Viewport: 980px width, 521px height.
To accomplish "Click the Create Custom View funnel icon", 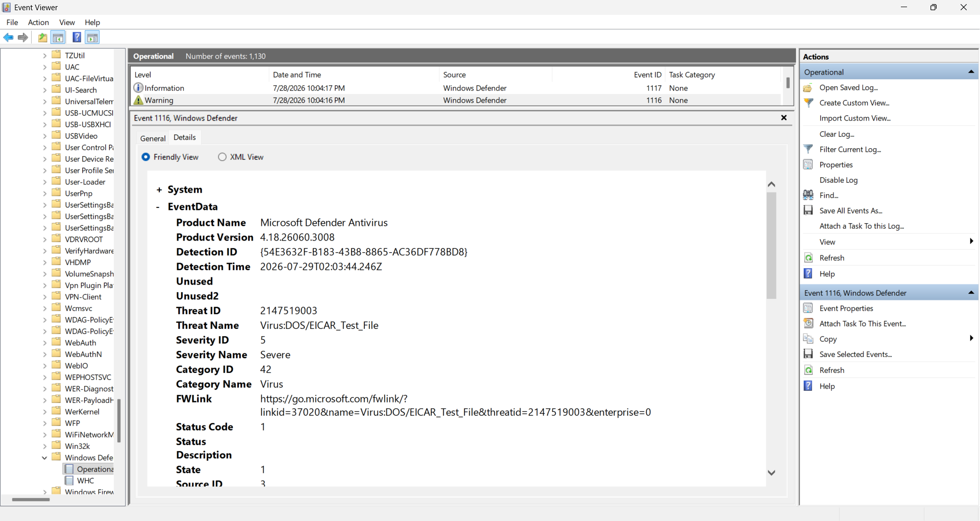I will click(808, 103).
